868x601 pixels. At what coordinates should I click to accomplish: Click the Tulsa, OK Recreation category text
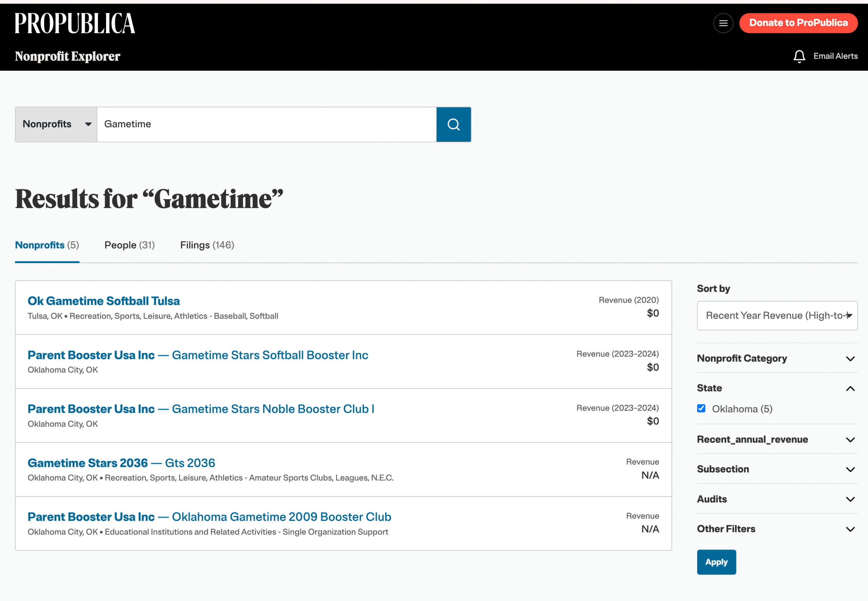[x=153, y=316]
